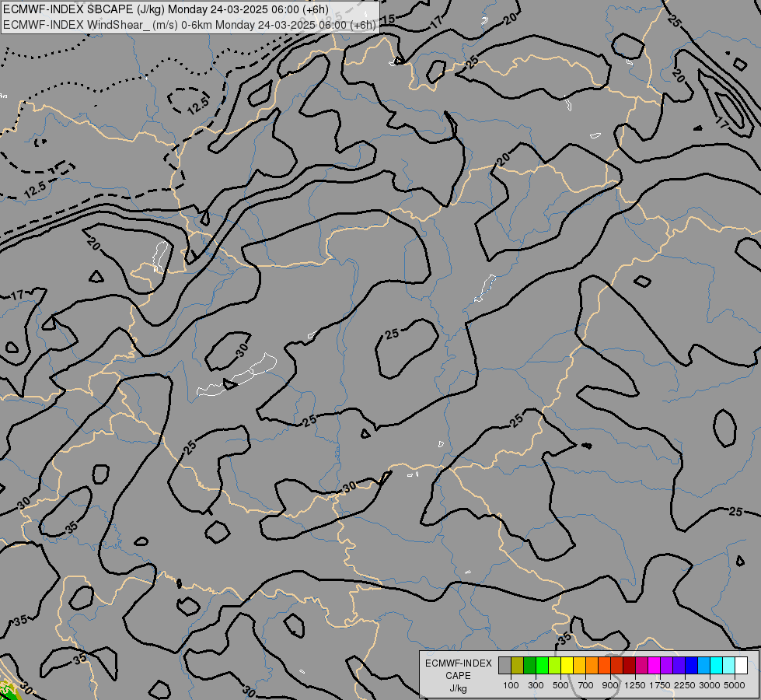
Task: Select the white swatch ending the legend
Action: click(x=741, y=666)
